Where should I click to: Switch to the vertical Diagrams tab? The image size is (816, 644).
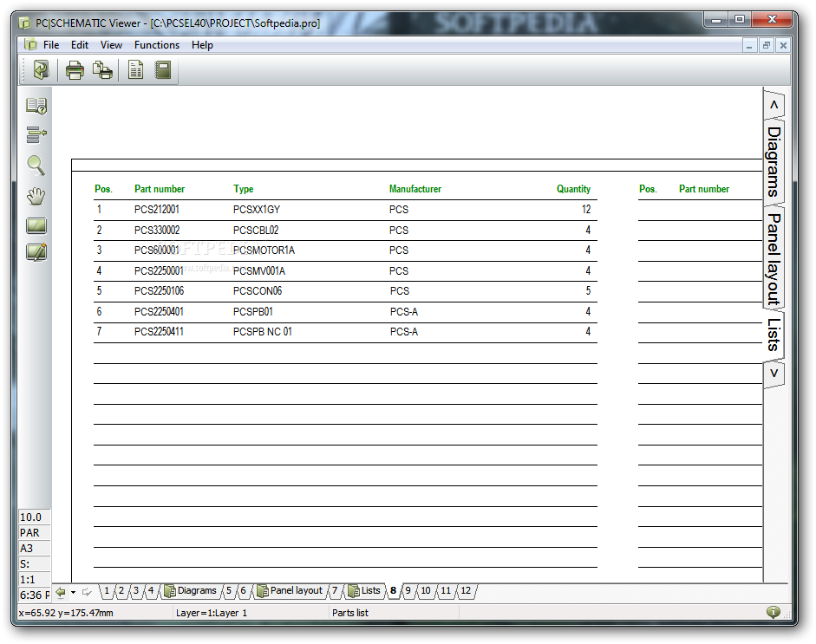[x=774, y=162]
